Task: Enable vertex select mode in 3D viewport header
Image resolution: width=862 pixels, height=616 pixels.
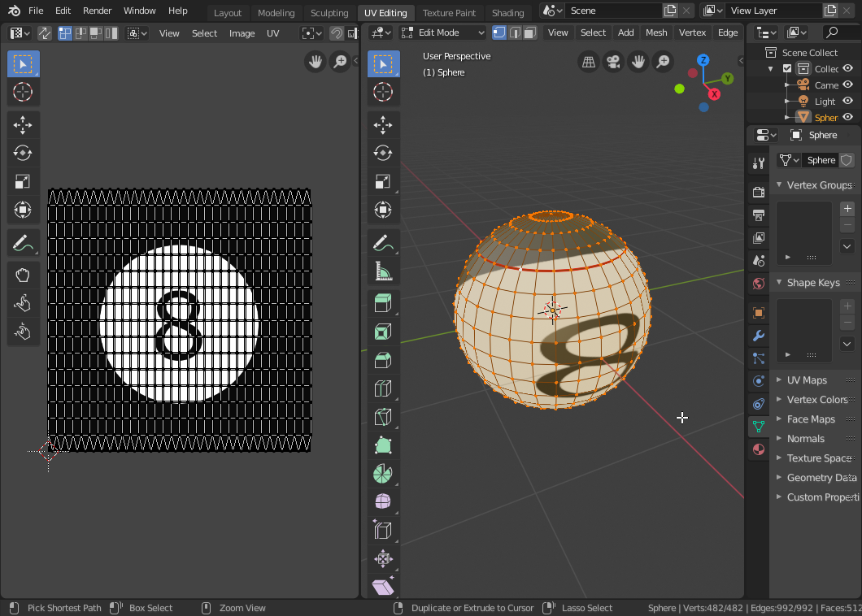Action: 499,33
